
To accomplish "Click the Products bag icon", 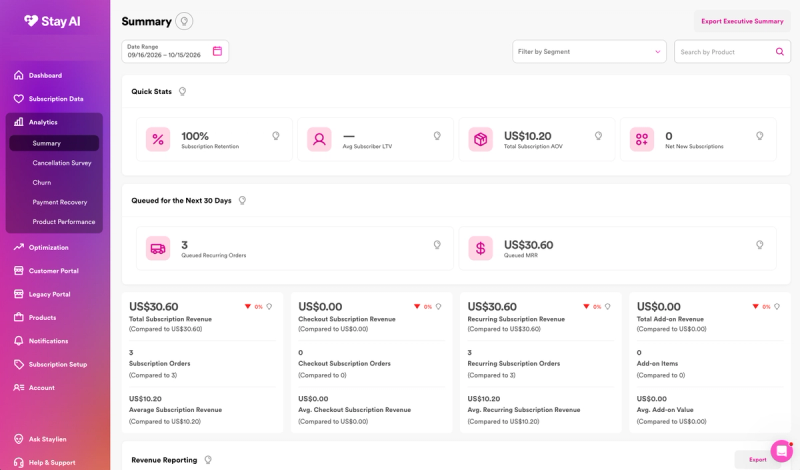I will [x=18, y=317].
